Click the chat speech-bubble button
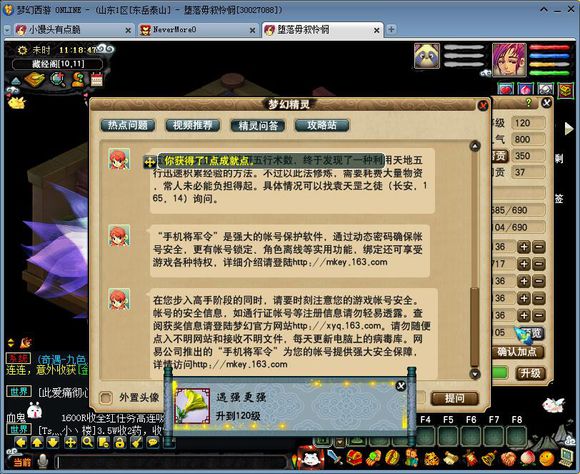Viewport: 580px width, 474px height. (x=152, y=442)
